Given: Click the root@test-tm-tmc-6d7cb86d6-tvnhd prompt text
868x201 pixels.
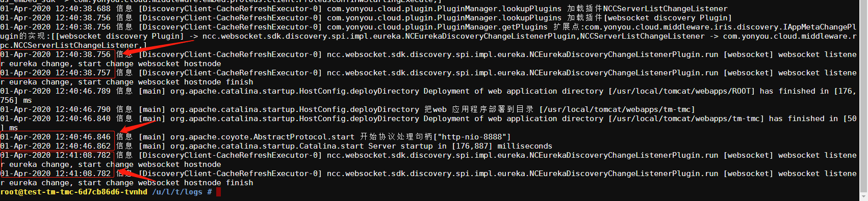Looking at the screenshot, I should (73, 192).
